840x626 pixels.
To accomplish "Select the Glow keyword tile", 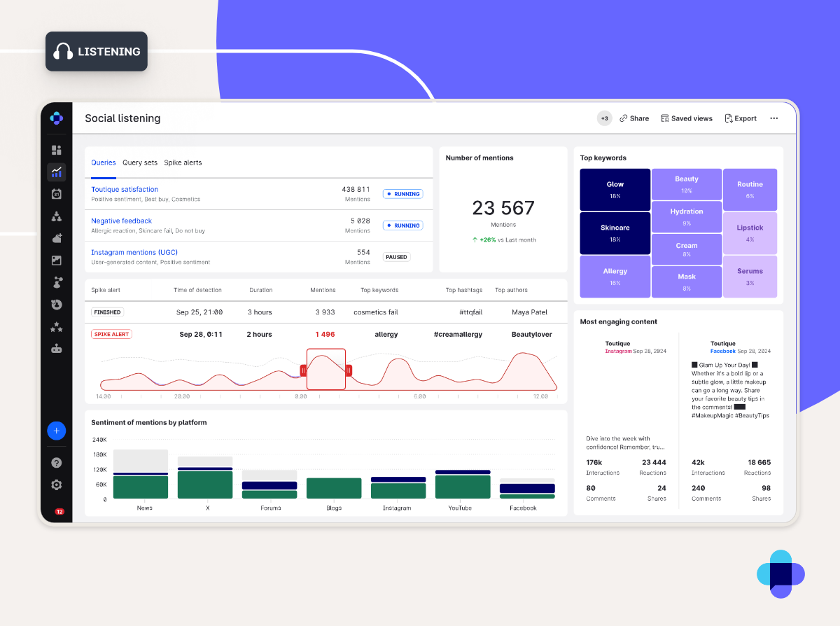I will tap(615, 190).
